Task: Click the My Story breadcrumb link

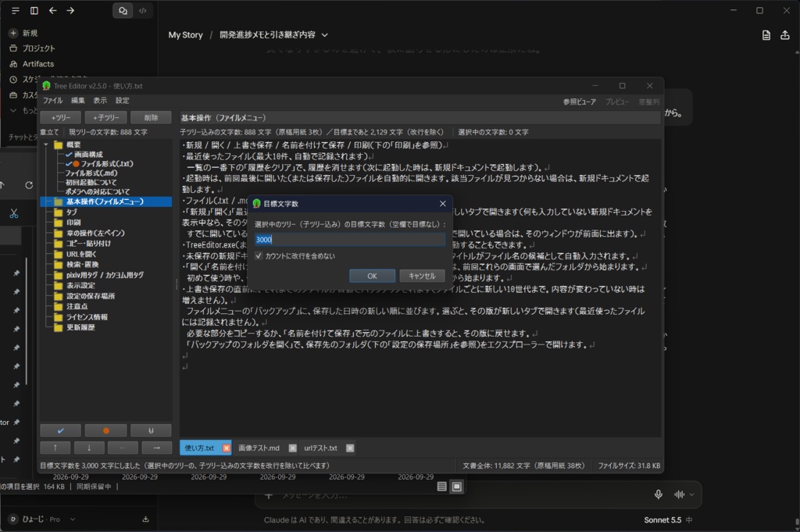Action: point(186,34)
